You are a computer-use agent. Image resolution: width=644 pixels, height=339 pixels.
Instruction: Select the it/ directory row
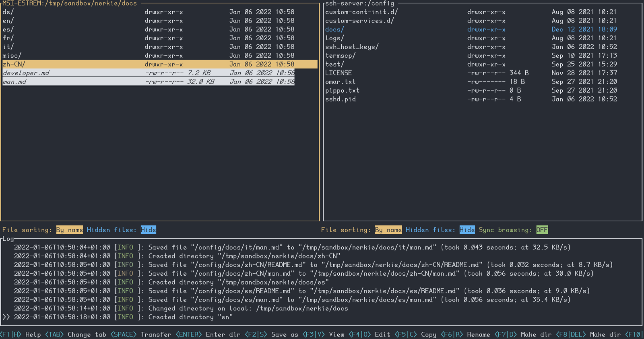pos(160,47)
